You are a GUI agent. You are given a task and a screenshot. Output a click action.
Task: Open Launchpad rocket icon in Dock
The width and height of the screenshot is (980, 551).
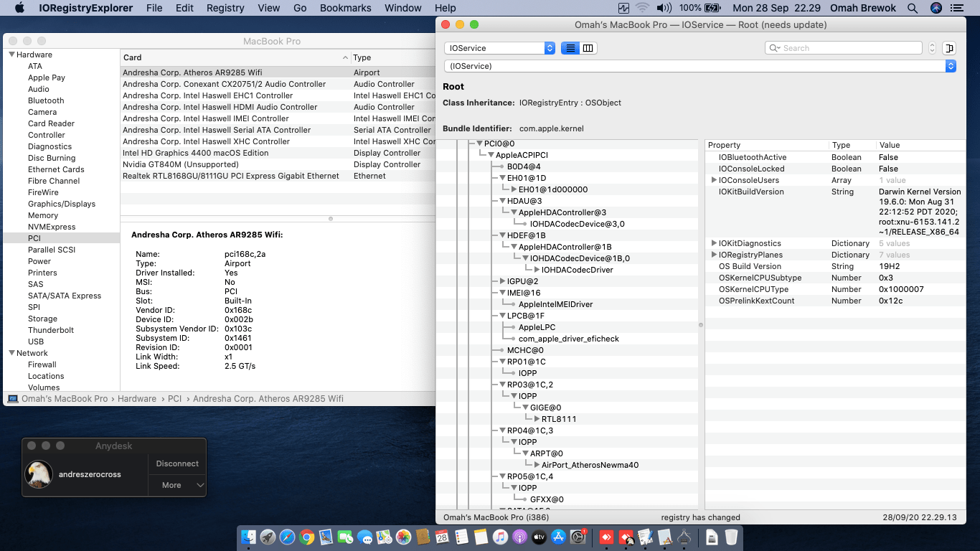[x=268, y=537]
